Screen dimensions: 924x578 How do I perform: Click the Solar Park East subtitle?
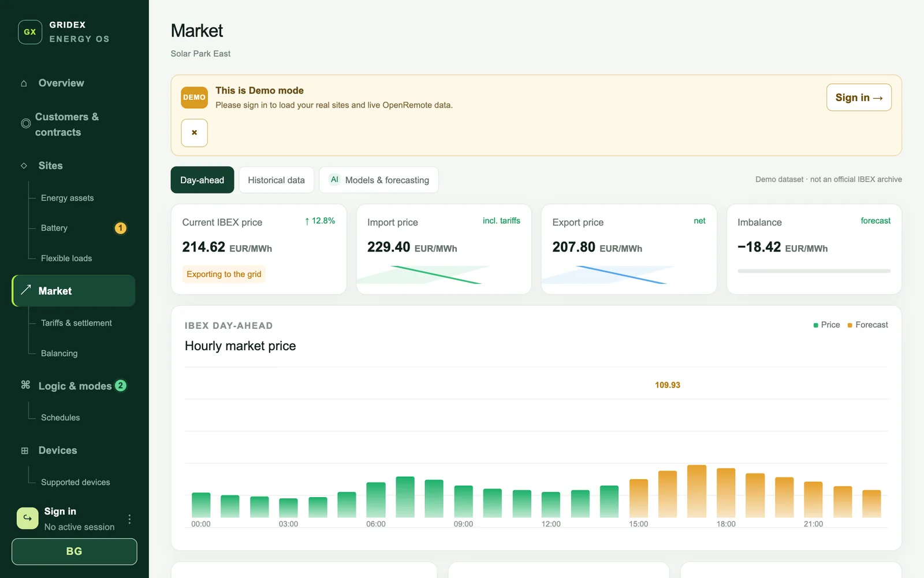point(200,54)
